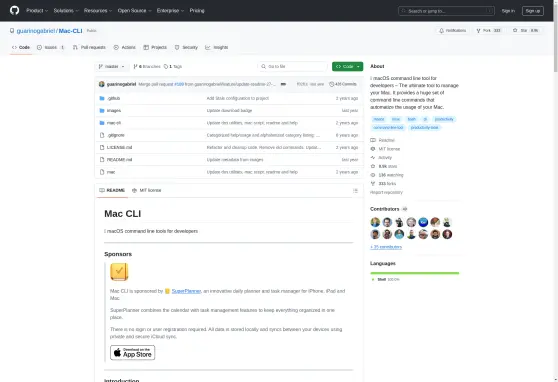View the 1 Tags link

[173, 67]
